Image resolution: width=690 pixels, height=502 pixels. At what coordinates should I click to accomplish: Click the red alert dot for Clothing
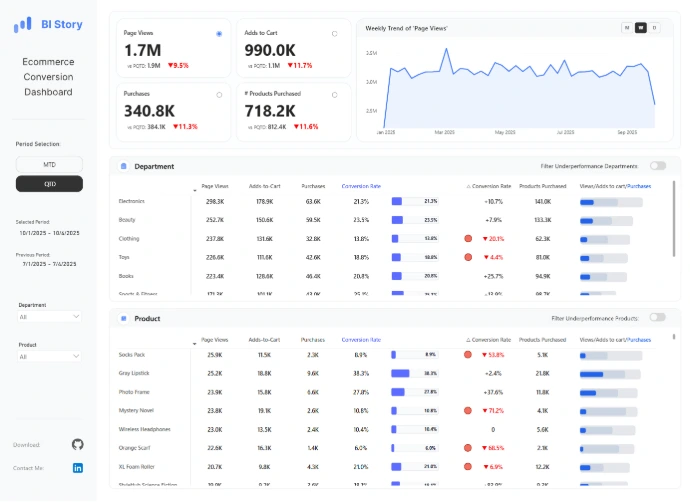[x=468, y=239]
